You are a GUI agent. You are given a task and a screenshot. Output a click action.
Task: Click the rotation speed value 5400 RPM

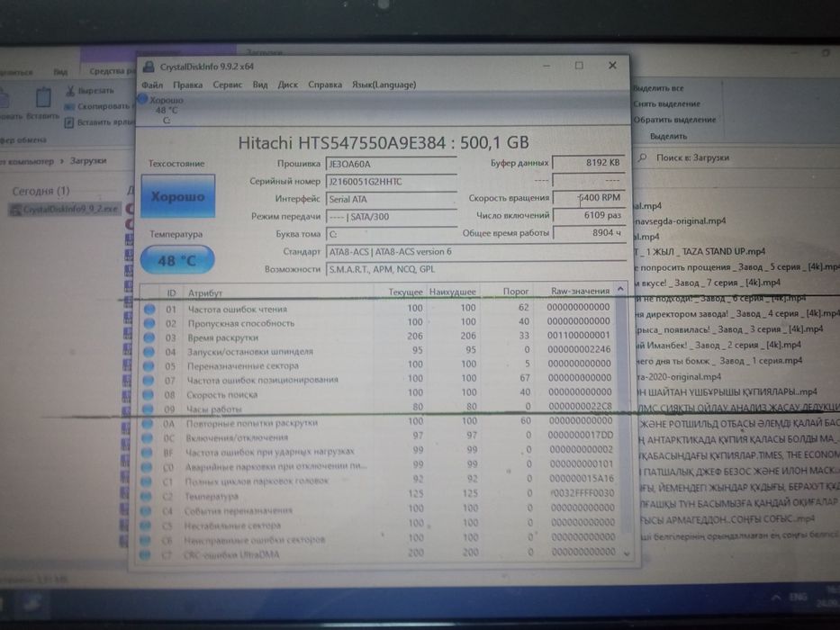click(x=589, y=198)
